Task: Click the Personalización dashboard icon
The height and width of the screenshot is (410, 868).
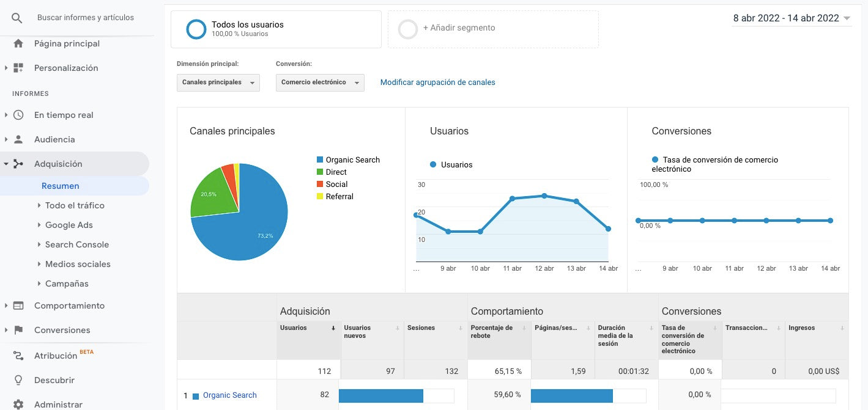Action: (18, 68)
